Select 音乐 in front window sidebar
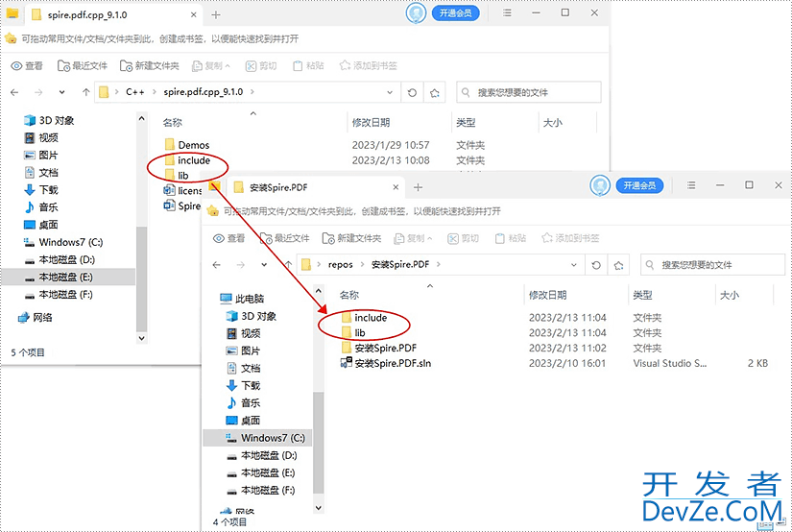The height and width of the screenshot is (532, 792). click(x=244, y=403)
